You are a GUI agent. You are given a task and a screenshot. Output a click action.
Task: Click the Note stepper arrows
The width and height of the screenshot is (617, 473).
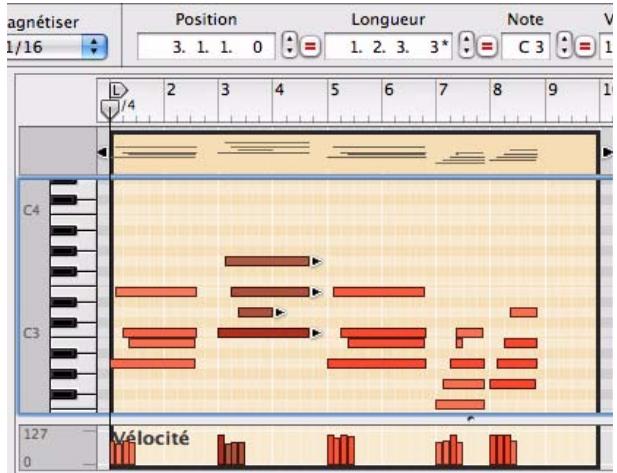(564, 46)
